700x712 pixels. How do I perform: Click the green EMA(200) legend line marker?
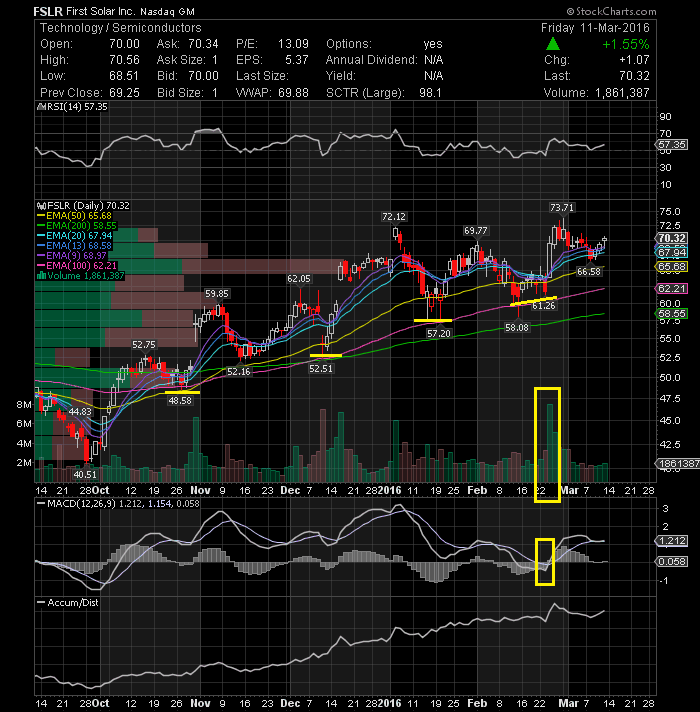[41, 226]
